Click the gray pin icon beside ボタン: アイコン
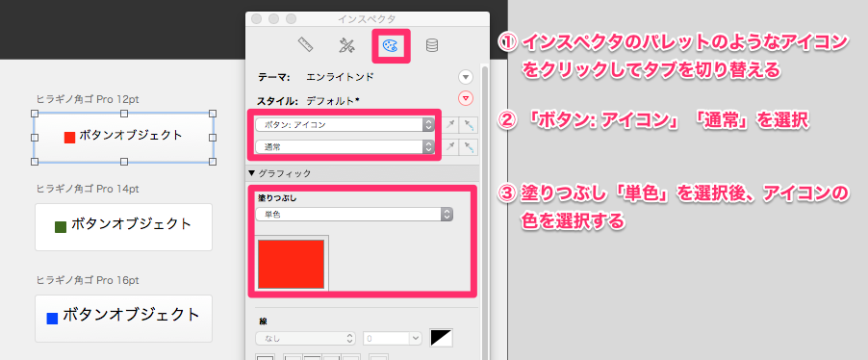The width and height of the screenshot is (868, 360). pos(450,125)
